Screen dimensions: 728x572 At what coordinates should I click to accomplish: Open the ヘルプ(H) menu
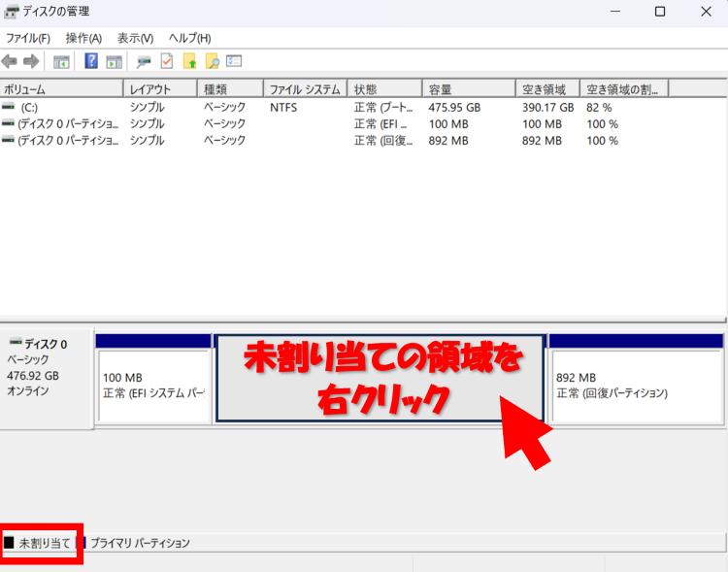tap(189, 38)
